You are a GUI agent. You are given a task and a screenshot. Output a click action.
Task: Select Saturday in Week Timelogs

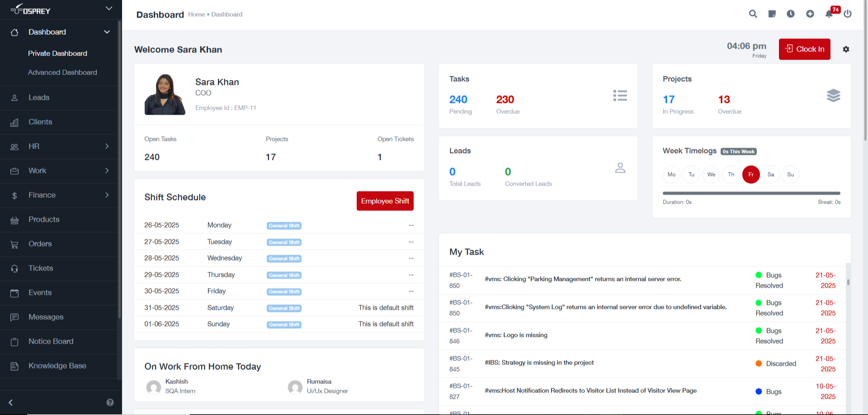click(771, 175)
